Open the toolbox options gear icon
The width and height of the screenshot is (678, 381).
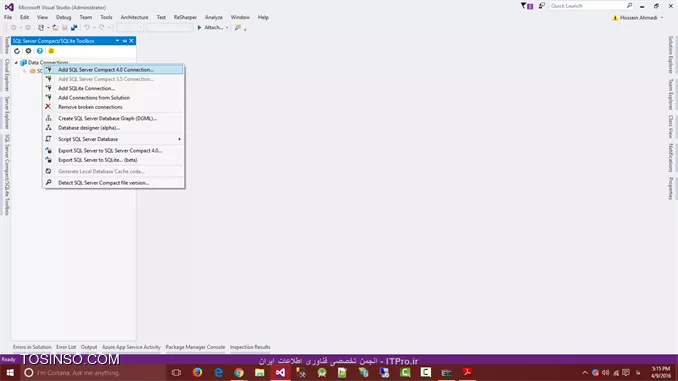pyautogui.click(x=28, y=51)
